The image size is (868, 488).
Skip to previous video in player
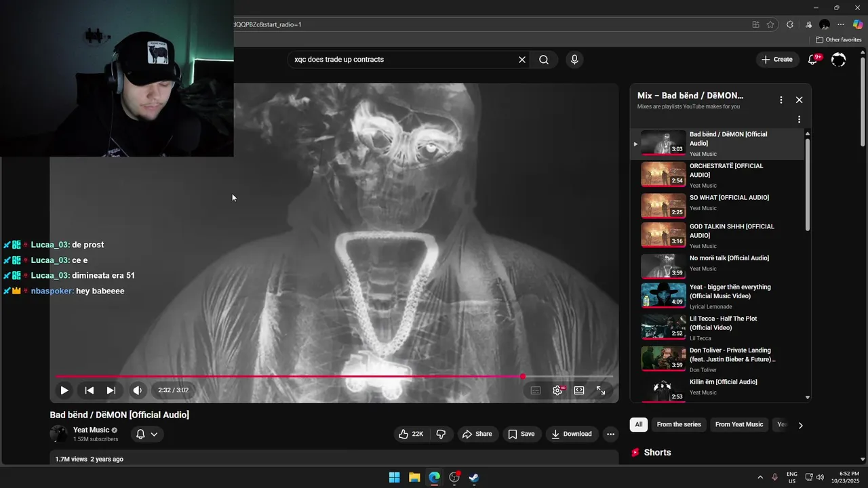(x=89, y=390)
